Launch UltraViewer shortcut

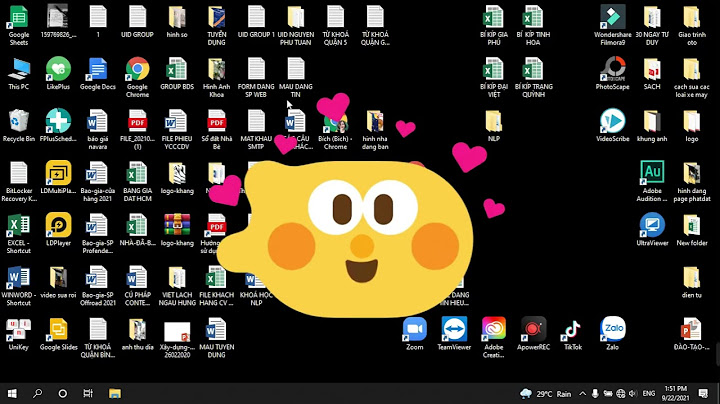[652, 230]
